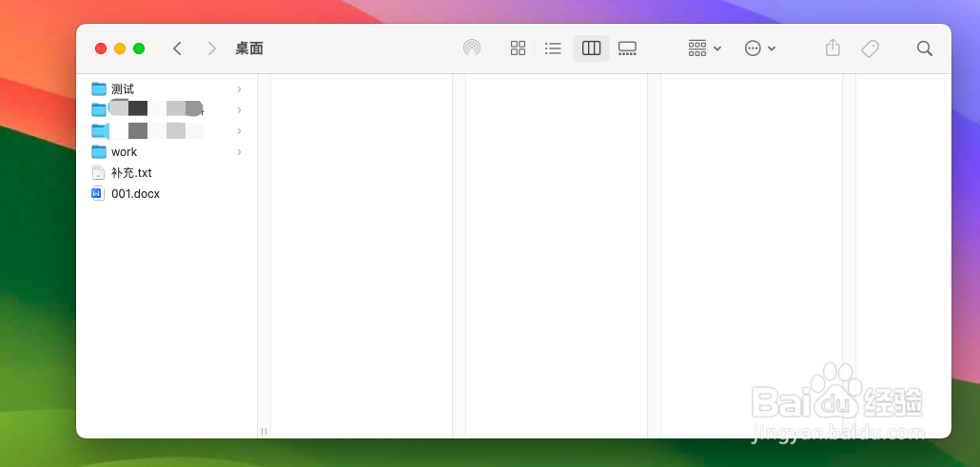Expand chevron next to 测试
The height and width of the screenshot is (467, 980).
tap(239, 89)
